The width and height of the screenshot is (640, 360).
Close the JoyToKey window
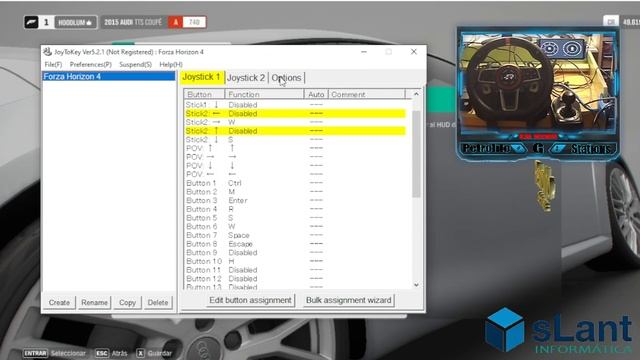coord(413,51)
